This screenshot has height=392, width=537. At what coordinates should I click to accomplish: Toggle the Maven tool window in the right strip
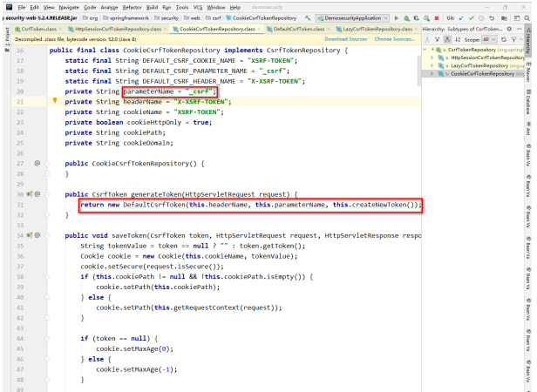pyautogui.click(x=529, y=72)
